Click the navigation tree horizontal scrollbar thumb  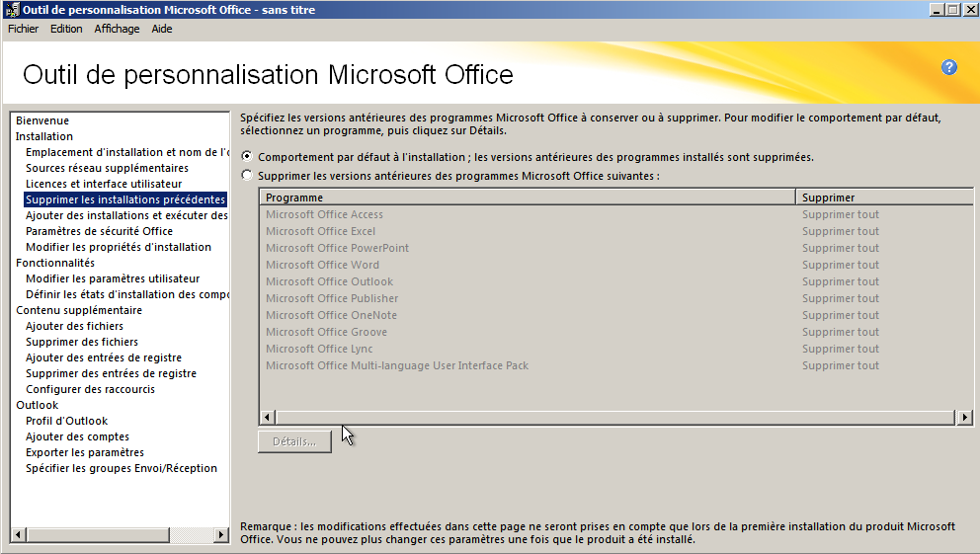click(98, 534)
